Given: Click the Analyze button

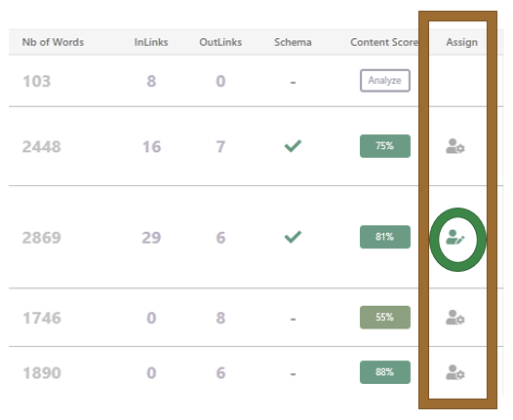Looking at the screenshot, I should [384, 81].
